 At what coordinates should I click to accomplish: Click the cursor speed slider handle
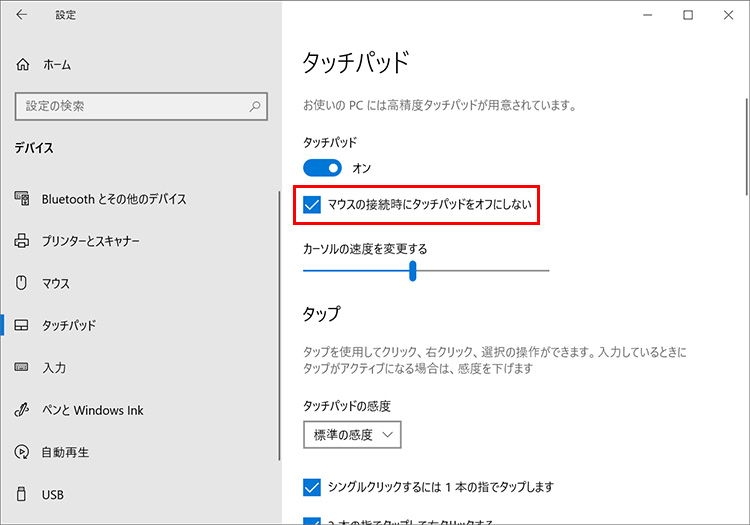(x=412, y=271)
